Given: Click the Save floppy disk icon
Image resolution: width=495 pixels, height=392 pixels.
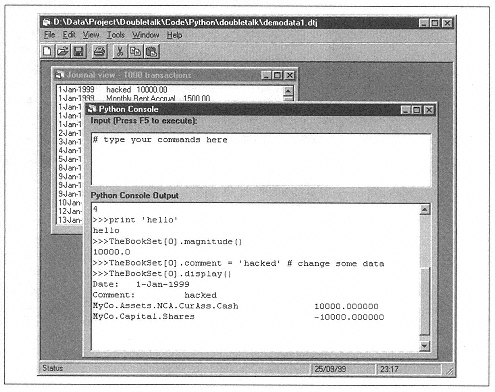Looking at the screenshot, I should 79,51.
